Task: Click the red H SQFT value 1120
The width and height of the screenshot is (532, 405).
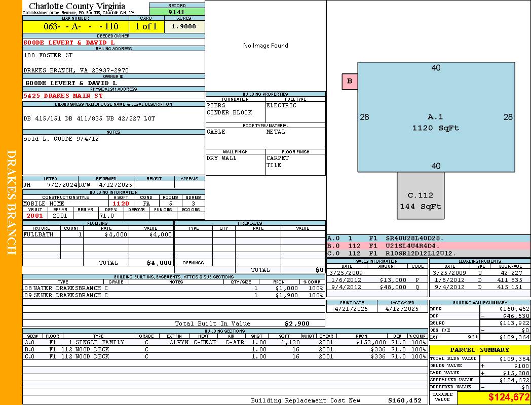Action: (121, 204)
